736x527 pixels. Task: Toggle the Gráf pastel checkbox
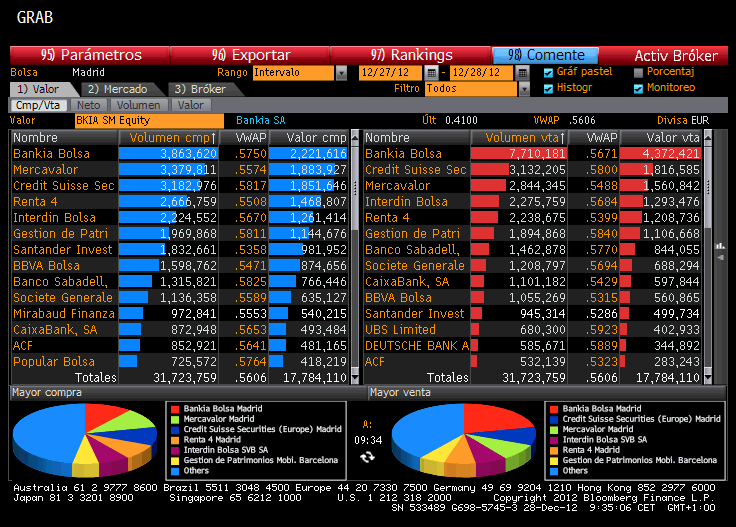(548, 72)
